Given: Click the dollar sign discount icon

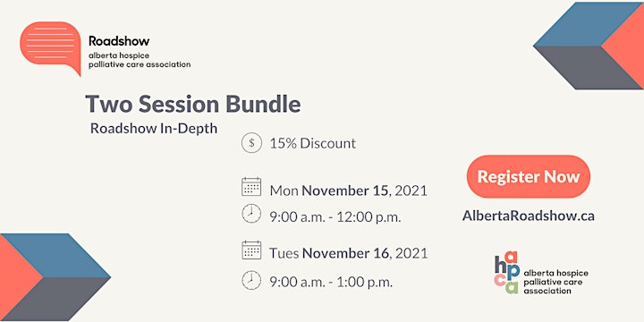Looking at the screenshot, I should [x=251, y=143].
